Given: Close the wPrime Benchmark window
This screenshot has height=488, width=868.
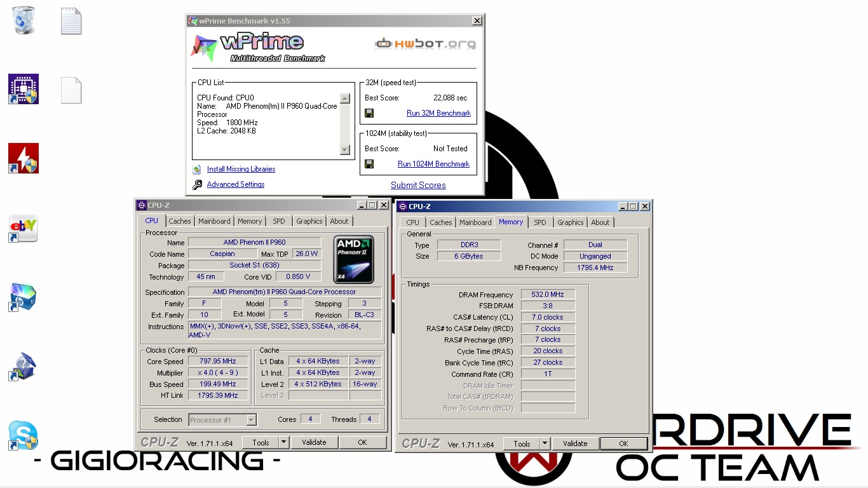Looking at the screenshot, I should (477, 21).
